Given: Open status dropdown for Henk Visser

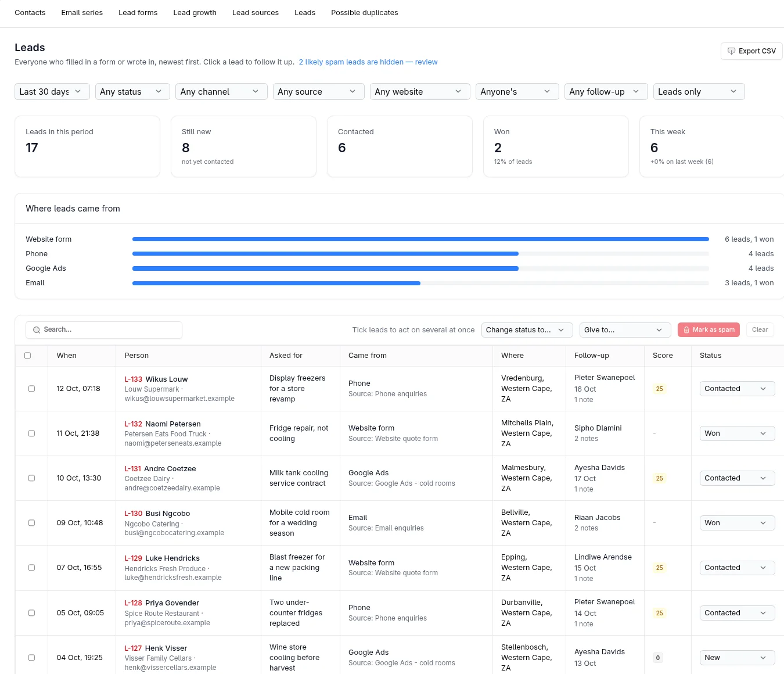Looking at the screenshot, I should 738,658.
